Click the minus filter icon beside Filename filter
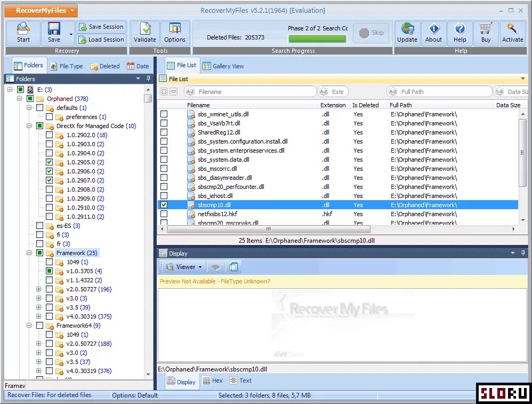This screenshot has width=532, height=404. [174, 92]
